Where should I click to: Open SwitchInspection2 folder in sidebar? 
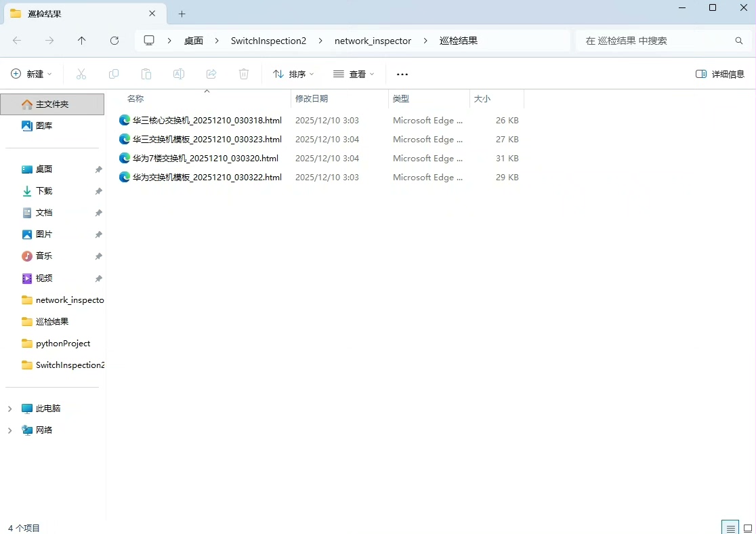pyautogui.click(x=63, y=365)
